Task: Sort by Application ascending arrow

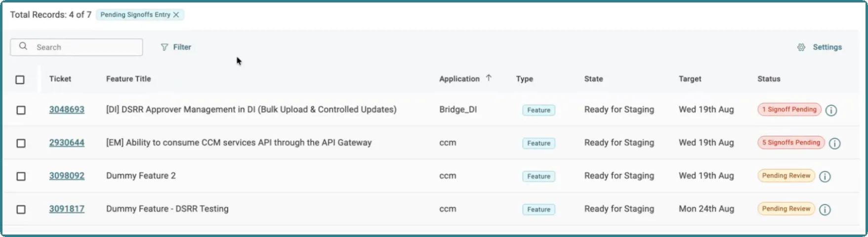Action: tap(489, 78)
